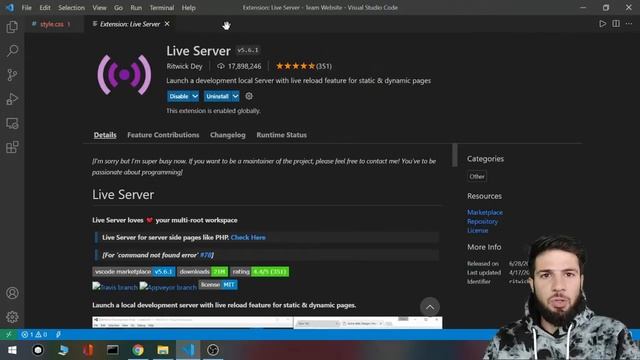Open the Manage gear in activity bar
The image size is (640, 360).
pos(12,317)
